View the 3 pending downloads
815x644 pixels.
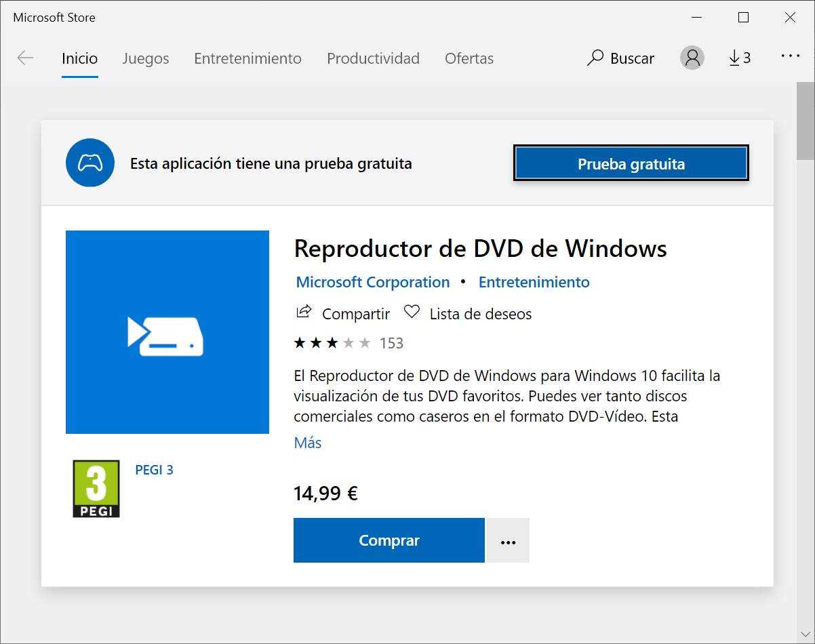pos(740,58)
